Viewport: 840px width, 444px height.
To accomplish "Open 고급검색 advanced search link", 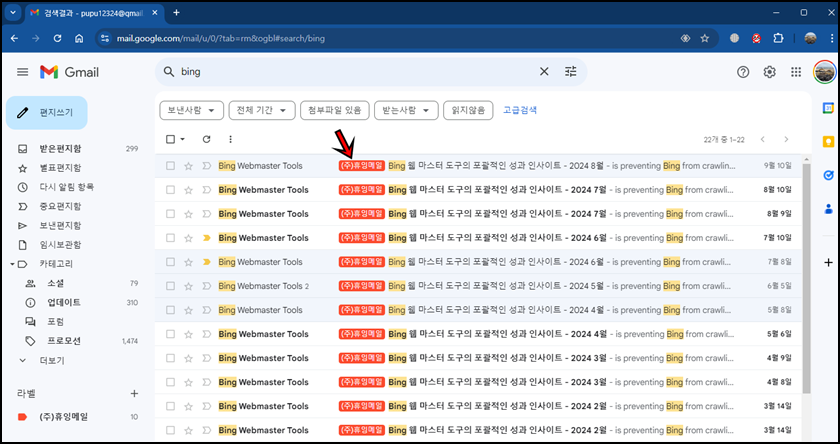I will click(x=520, y=110).
